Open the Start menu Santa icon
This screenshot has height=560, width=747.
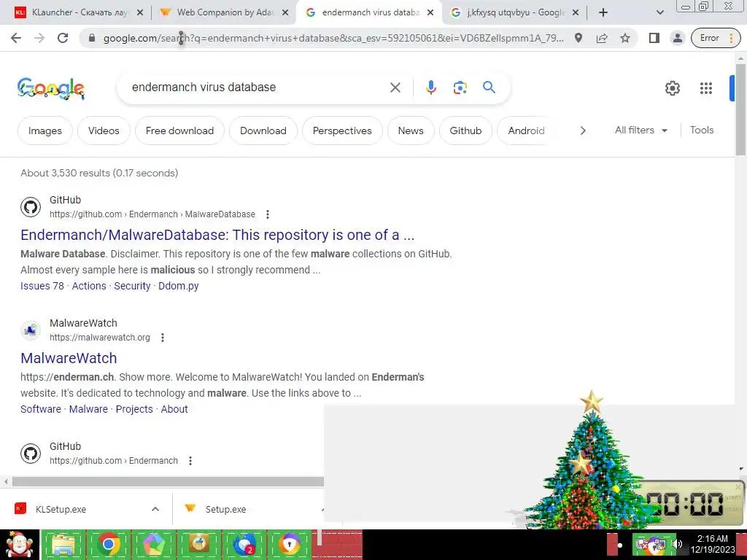point(20,545)
